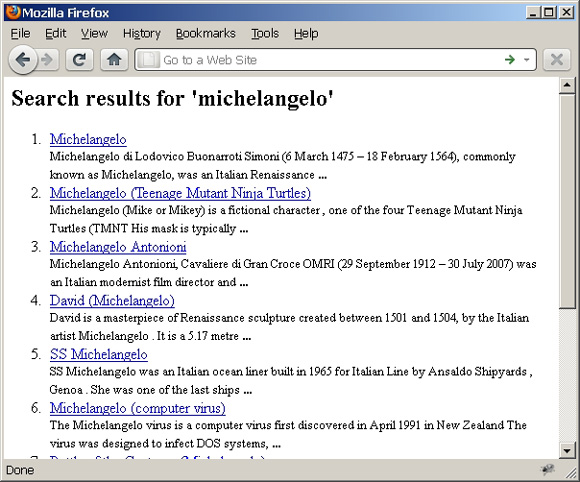Go to the Home page icon

tap(114, 60)
